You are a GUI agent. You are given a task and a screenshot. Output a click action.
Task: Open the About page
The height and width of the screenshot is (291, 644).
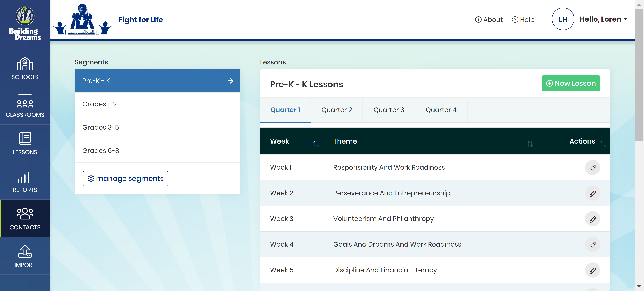pos(489,19)
